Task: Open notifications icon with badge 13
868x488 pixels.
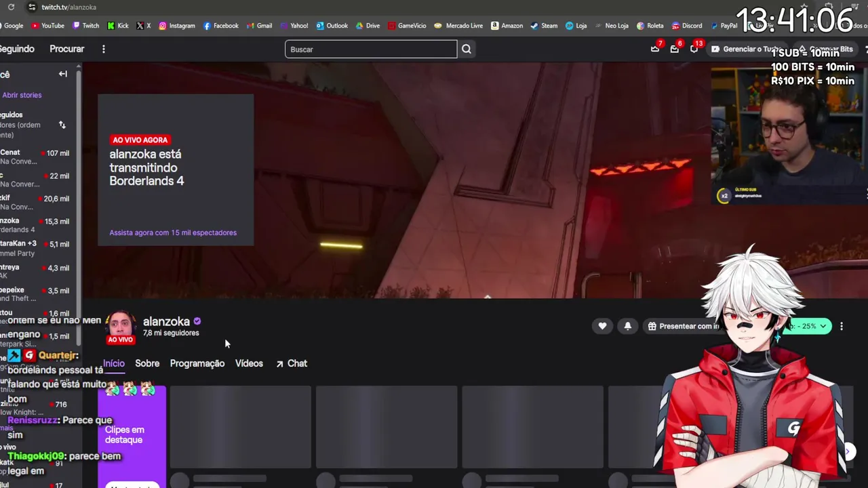Action: [694, 49]
